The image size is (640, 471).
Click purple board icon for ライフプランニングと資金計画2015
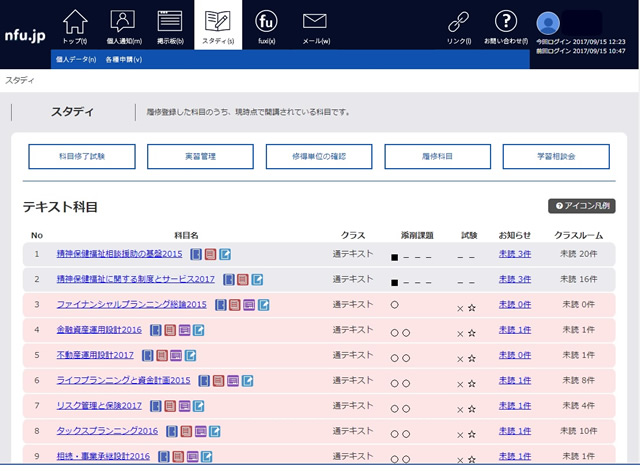pos(233,381)
